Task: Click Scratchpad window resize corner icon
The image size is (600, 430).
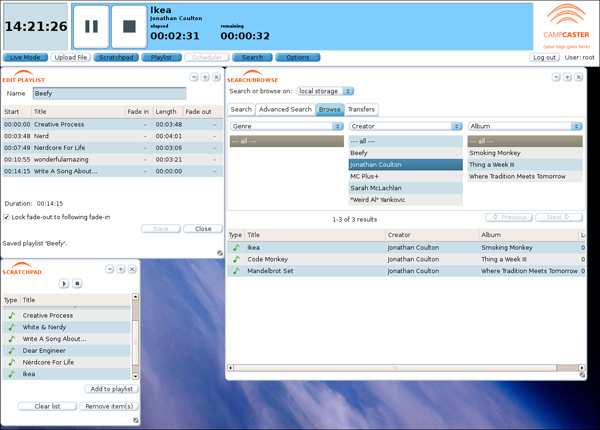Action: (x=135, y=420)
